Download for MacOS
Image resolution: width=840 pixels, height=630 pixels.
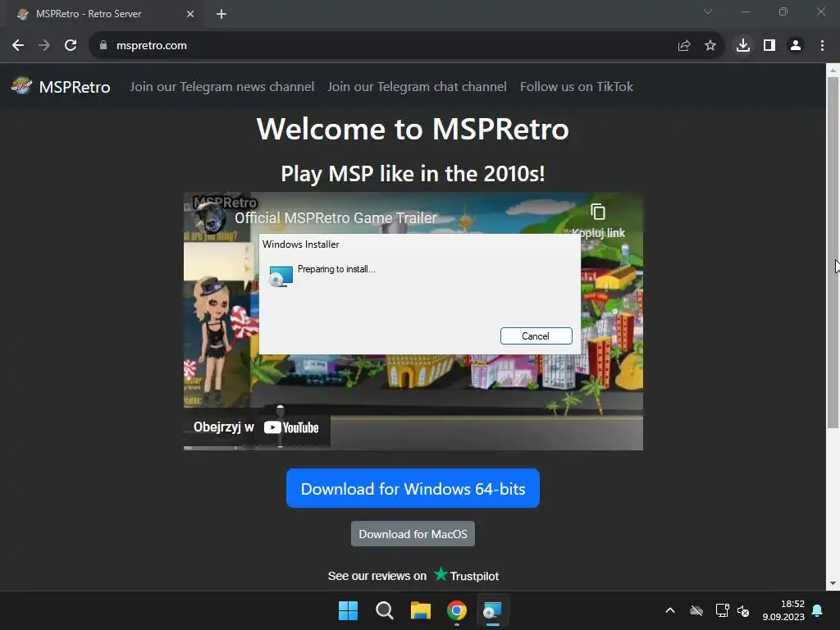pos(413,534)
